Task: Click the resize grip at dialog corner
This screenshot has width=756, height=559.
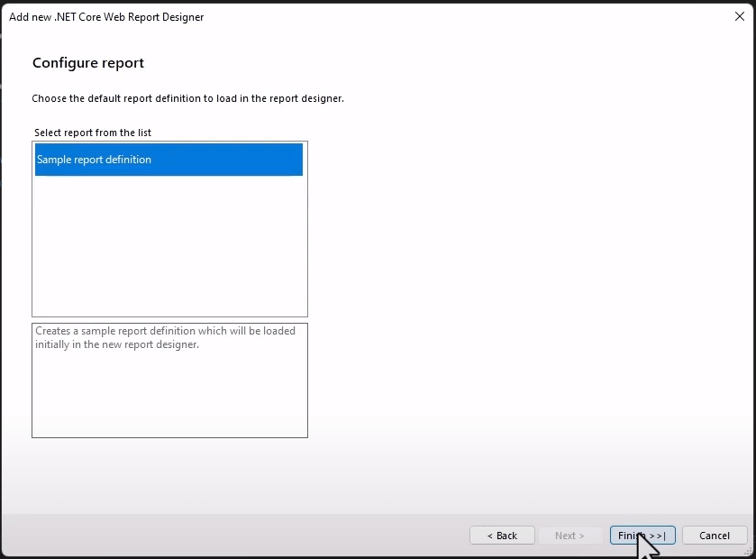Action: (748, 552)
